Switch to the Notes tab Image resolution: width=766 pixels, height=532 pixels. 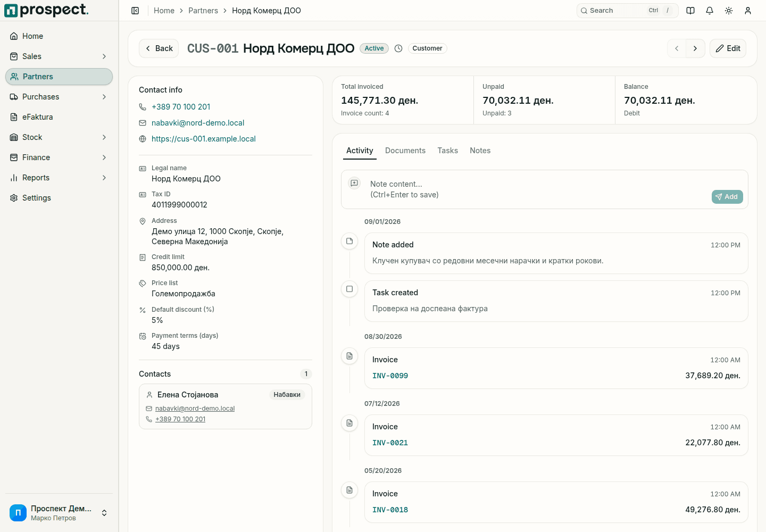(480, 151)
